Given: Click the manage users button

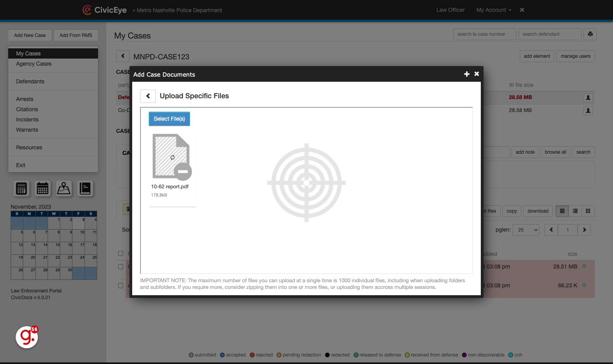Looking at the screenshot, I should pos(576,56).
